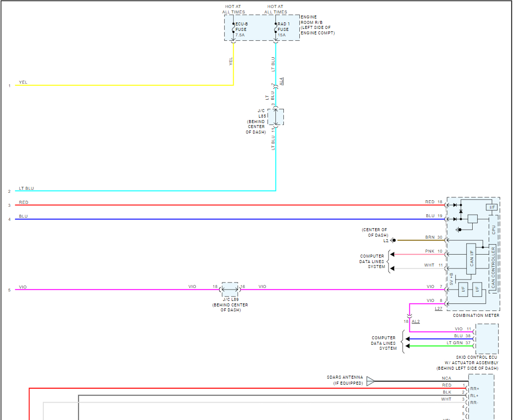This screenshot has width=515, height=420.
Task: Click the CAN CONTROLLER block
Action: (493, 268)
